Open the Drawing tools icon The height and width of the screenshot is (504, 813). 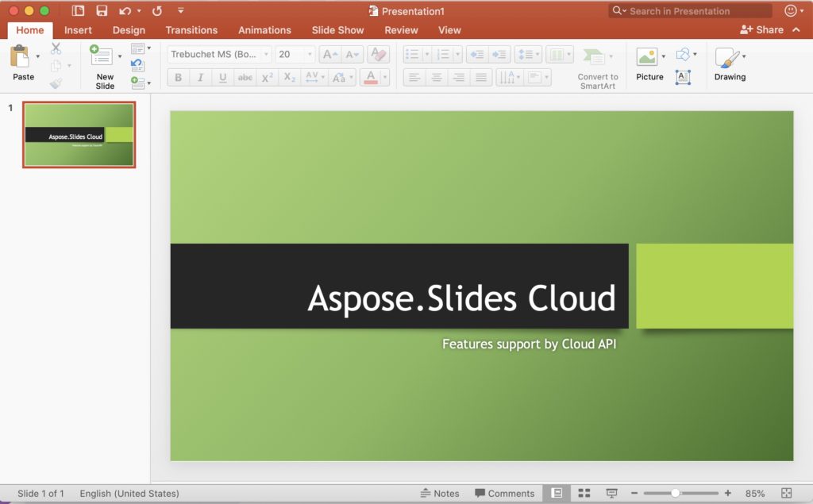[x=726, y=57]
